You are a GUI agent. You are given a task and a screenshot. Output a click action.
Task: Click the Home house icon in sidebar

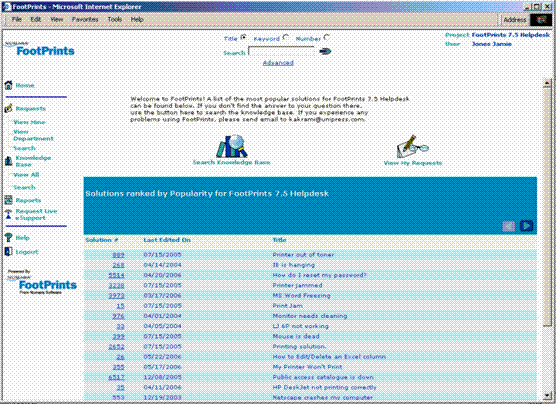tap(9, 85)
